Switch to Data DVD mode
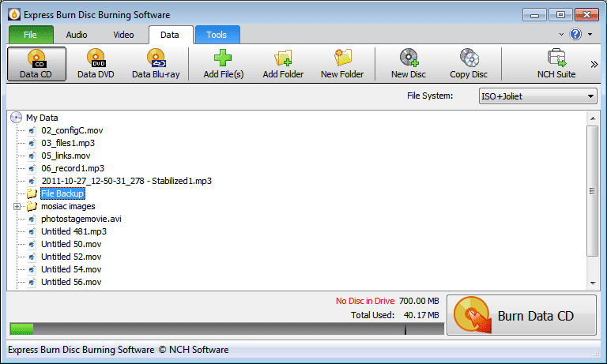607x364 pixels. (x=96, y=64)
